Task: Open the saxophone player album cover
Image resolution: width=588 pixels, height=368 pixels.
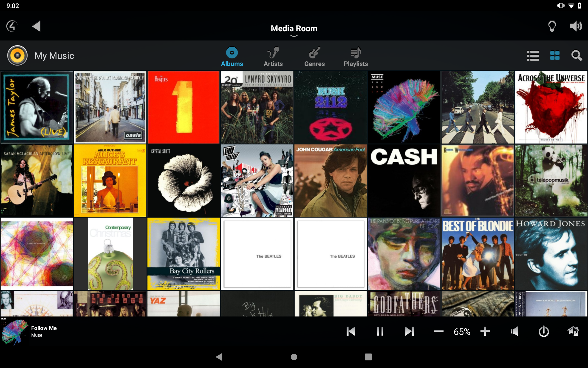Action: [478, 181]
